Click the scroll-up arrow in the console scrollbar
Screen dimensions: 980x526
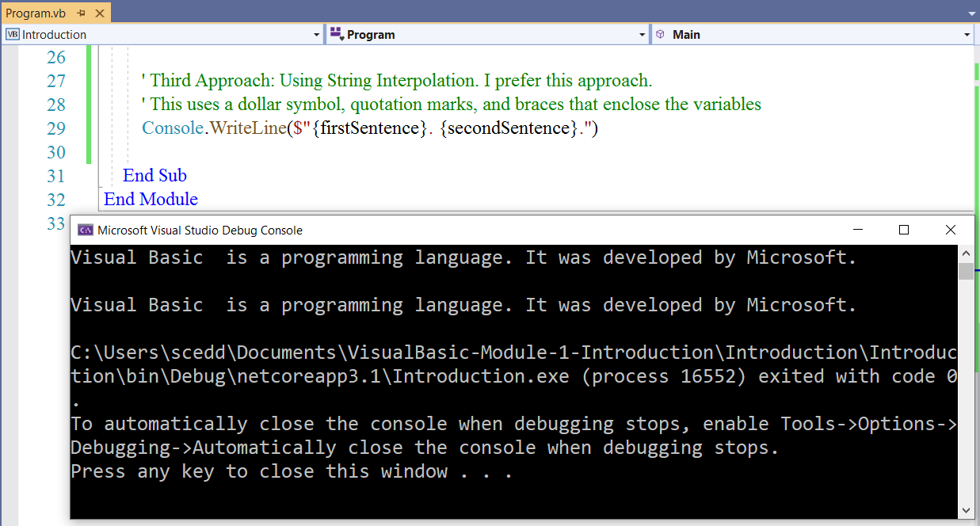(x=967, y=251)
